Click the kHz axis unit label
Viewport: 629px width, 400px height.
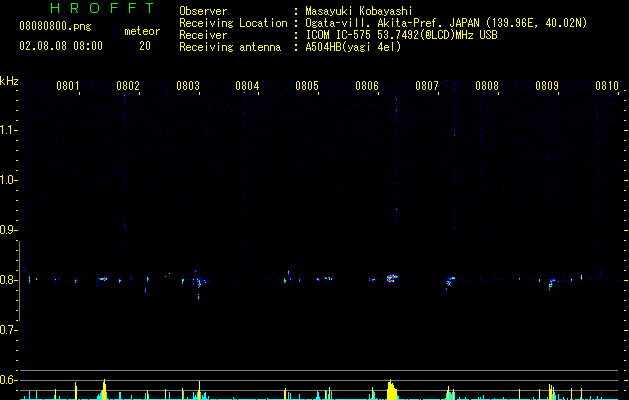tap(9, 81)
